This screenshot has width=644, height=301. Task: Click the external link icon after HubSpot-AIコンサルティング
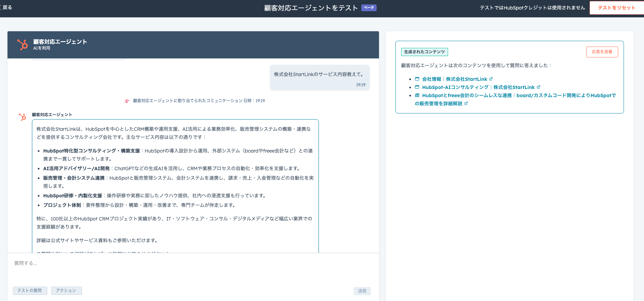tap(539, 87)
